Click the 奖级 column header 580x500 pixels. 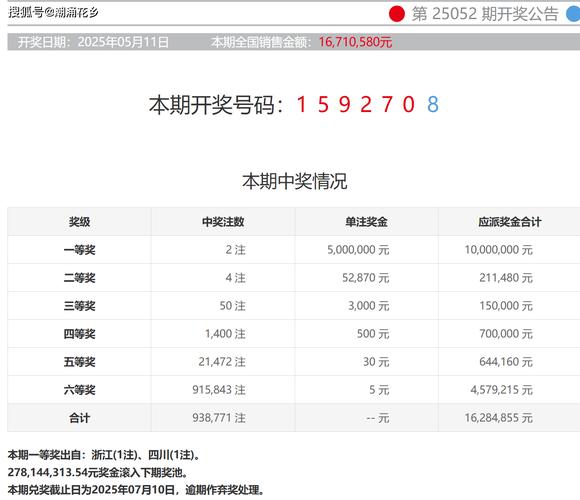(80, 222)
